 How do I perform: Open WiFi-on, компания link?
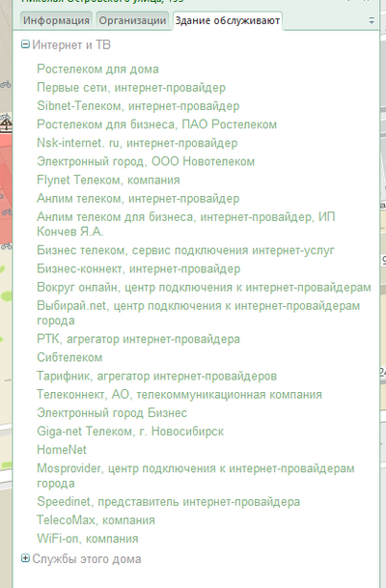click(87, 539)
